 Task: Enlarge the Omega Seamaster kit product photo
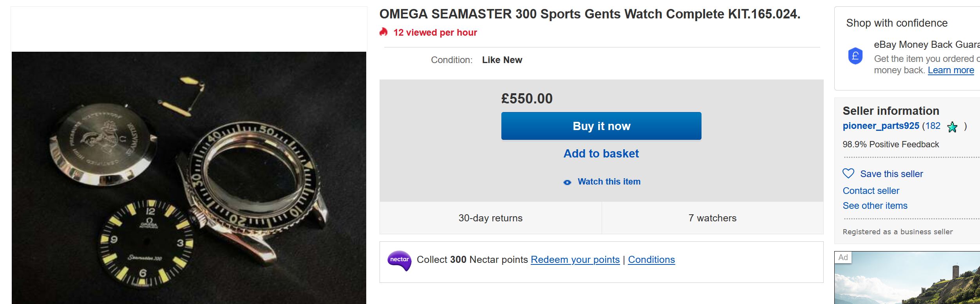(189, 177)
